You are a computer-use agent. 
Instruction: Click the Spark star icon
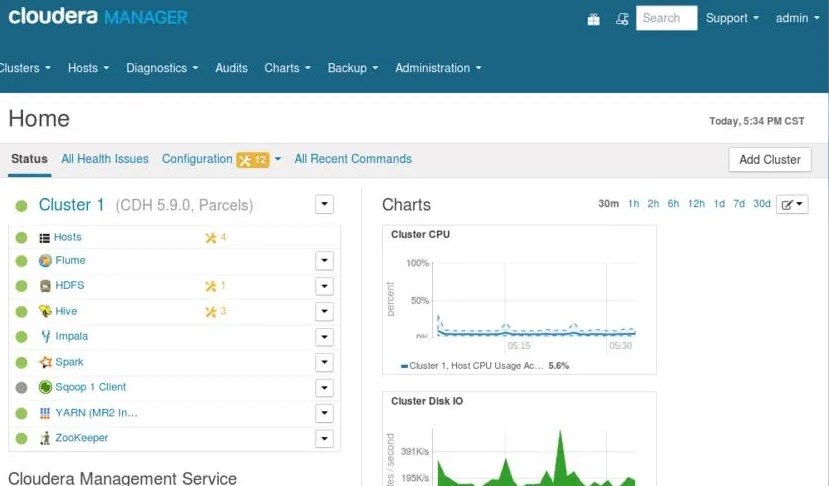45,362
